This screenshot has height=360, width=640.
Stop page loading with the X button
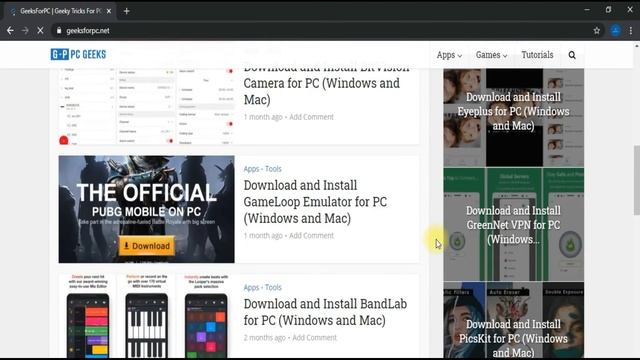pos(40,31)
